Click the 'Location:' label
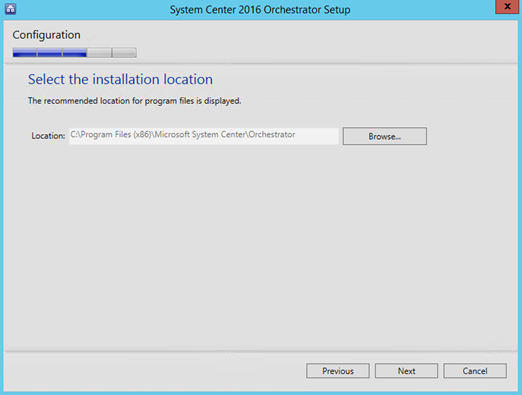 tap(48, 136)
